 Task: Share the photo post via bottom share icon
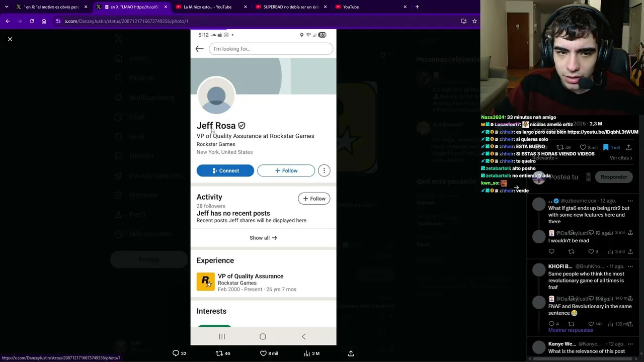tap(351, 353)
